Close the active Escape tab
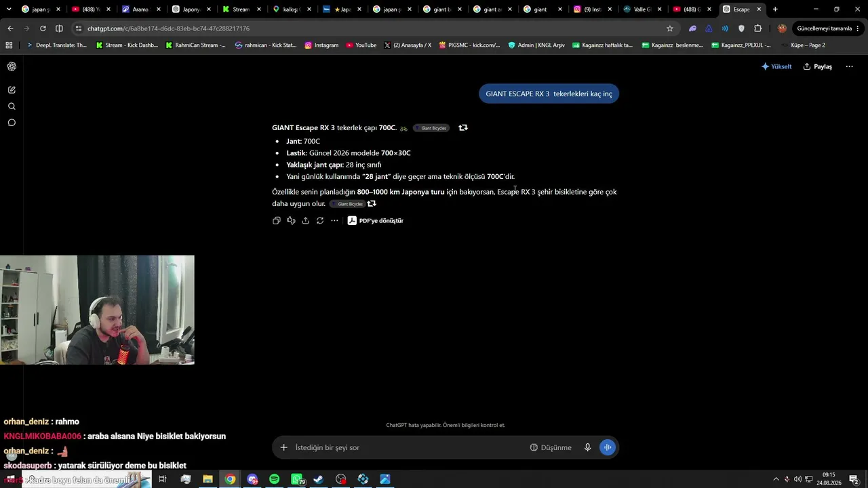 click(759, 9)
